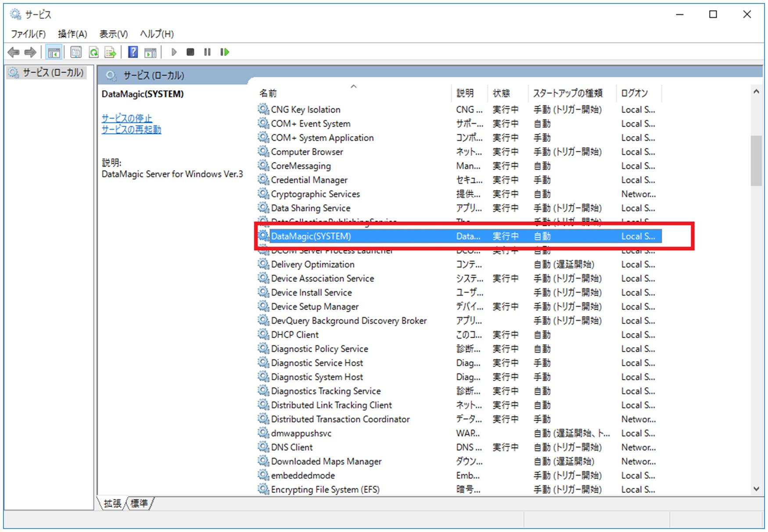This screenshot has width=768, height=532.
Task: Open the 操作(A) menu
Action: pos(72,34)
